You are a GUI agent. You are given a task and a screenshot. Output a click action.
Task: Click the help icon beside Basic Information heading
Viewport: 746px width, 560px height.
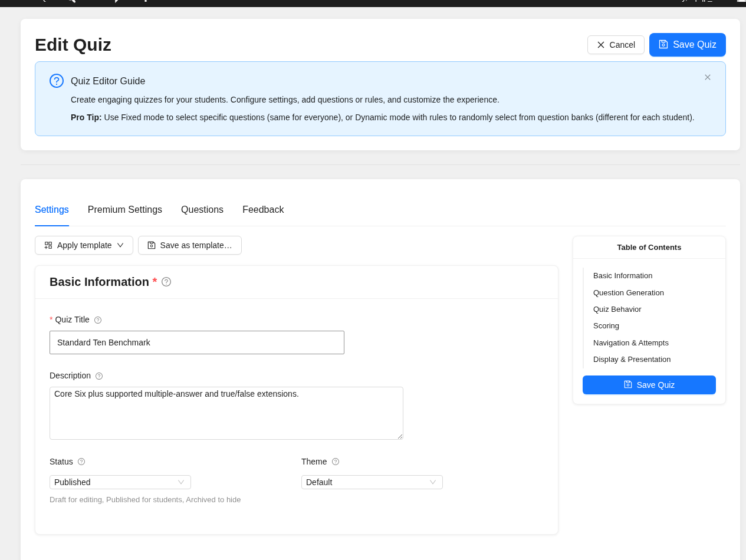coord(166,282)
